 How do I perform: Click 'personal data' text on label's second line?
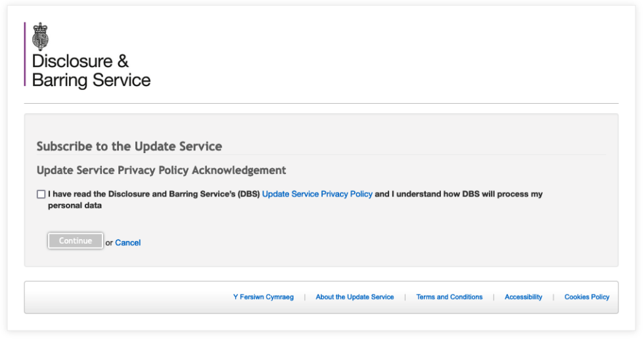point(75,206)
